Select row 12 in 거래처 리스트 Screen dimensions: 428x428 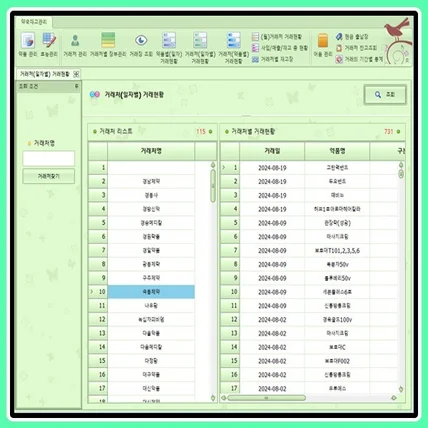[151, 319]
